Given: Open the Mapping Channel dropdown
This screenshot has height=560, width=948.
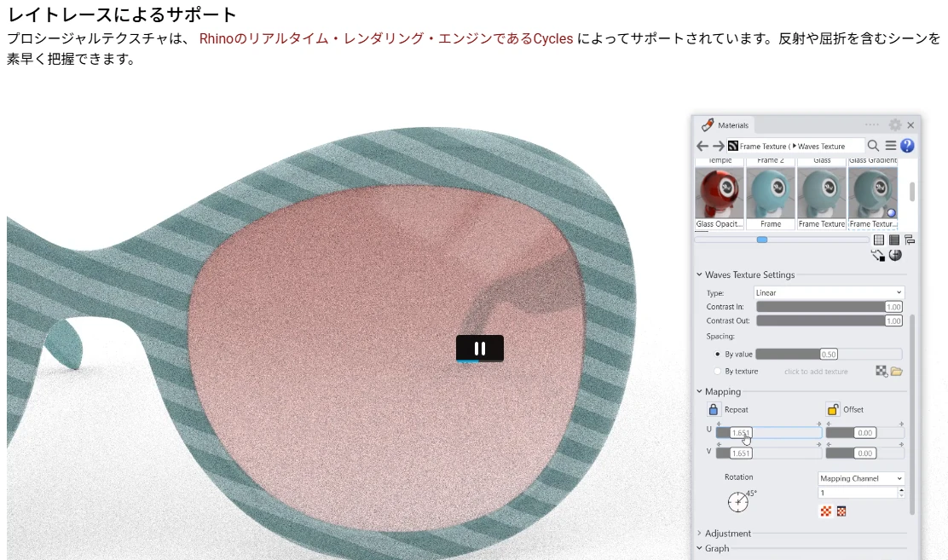Looking at the screenshot, I should coord(861,478).
